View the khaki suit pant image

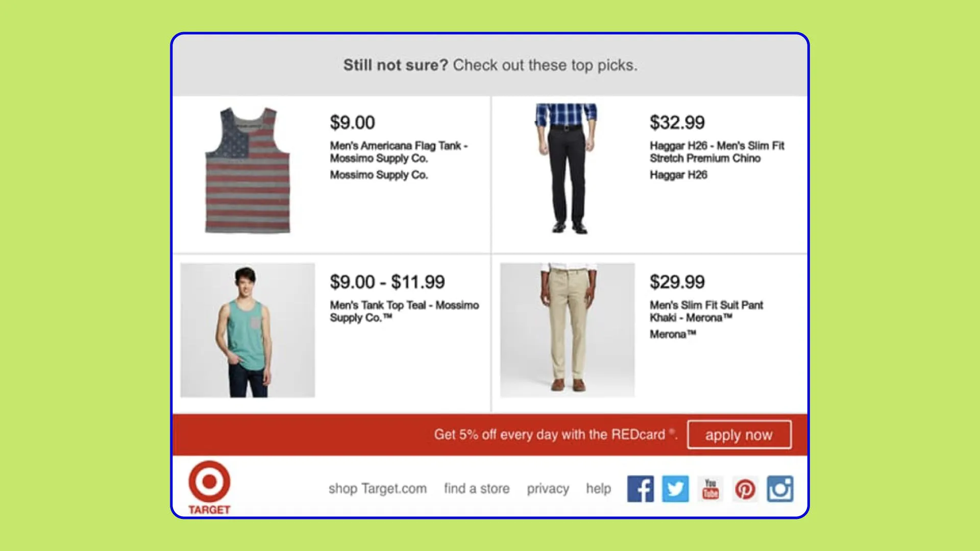click(567, 330)
